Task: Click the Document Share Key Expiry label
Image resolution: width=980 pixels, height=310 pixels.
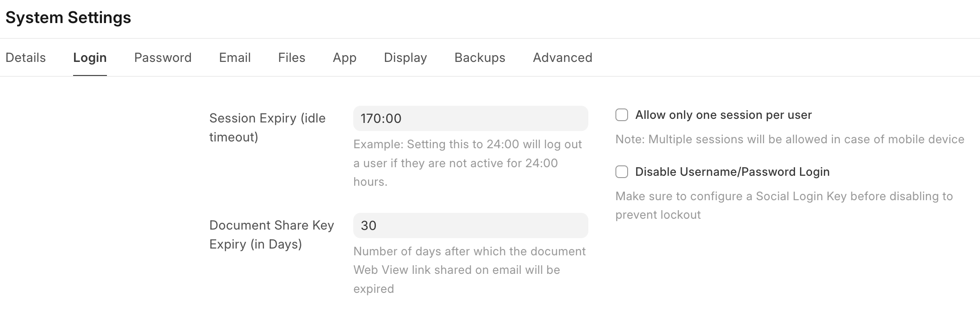Action: [x=271, y=235]
